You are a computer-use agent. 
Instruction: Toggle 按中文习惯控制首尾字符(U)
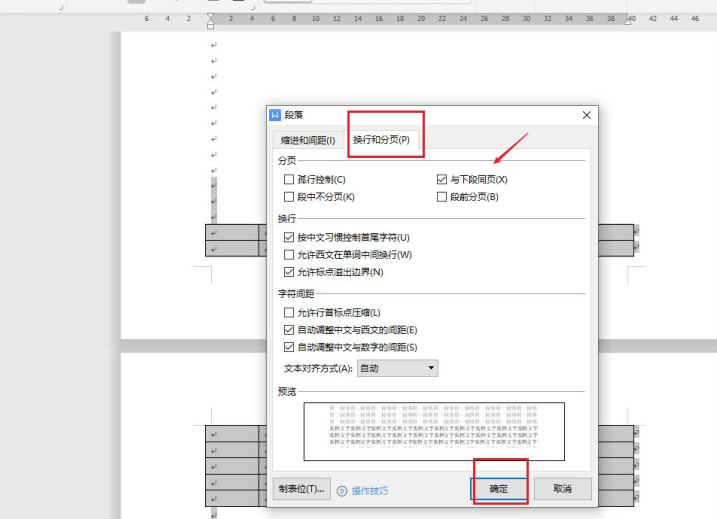289,238
